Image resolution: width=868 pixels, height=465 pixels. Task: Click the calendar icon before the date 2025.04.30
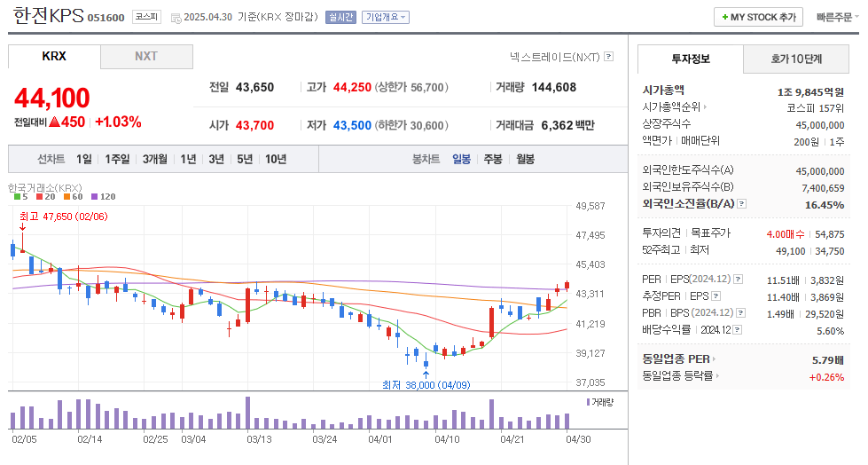click(176, 18)
